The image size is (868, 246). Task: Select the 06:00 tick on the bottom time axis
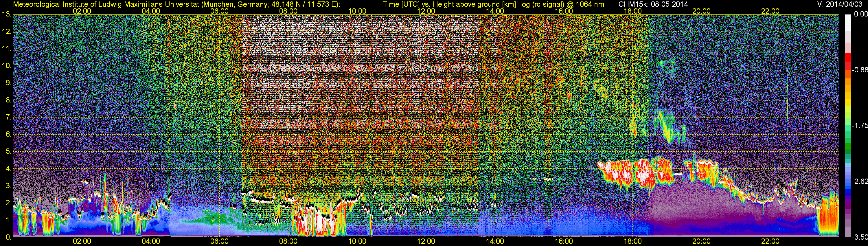click(x=219, y=242)
